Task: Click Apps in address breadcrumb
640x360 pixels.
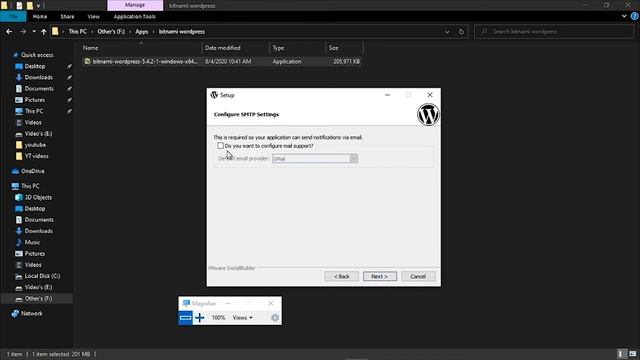Action: coord(142,31)
